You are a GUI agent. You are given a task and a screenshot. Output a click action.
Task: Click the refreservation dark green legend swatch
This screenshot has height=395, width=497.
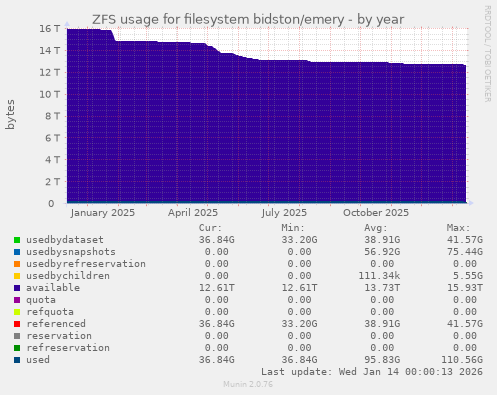[17, 348]
